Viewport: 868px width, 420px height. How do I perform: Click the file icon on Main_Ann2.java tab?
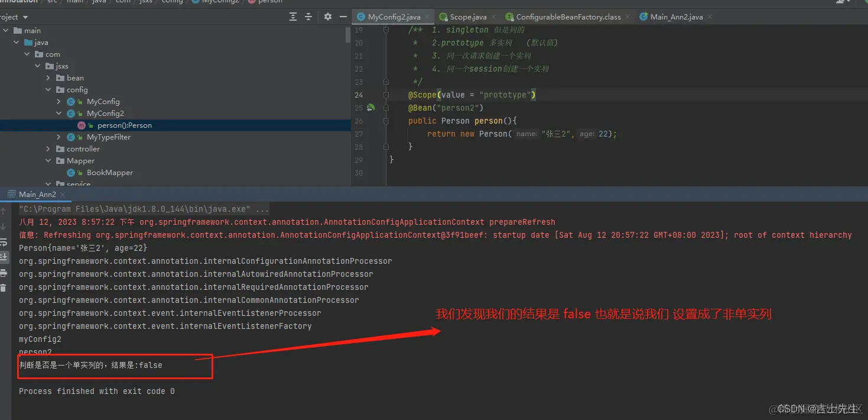pyautogui.click(x=643, y=17)
